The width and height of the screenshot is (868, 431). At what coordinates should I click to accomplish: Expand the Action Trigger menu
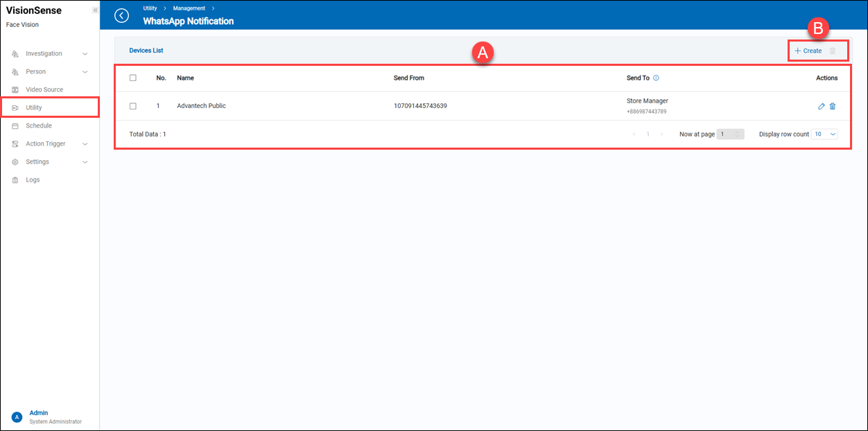click(x=85, y=144)
